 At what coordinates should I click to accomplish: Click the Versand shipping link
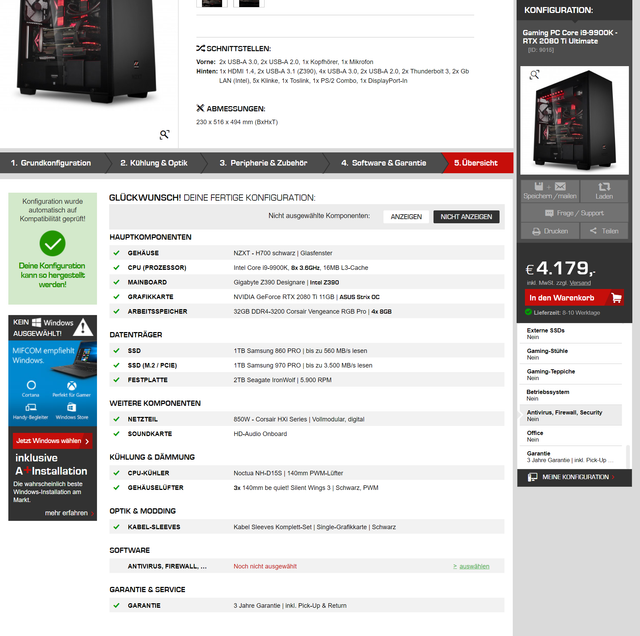(x=580, y=283)
